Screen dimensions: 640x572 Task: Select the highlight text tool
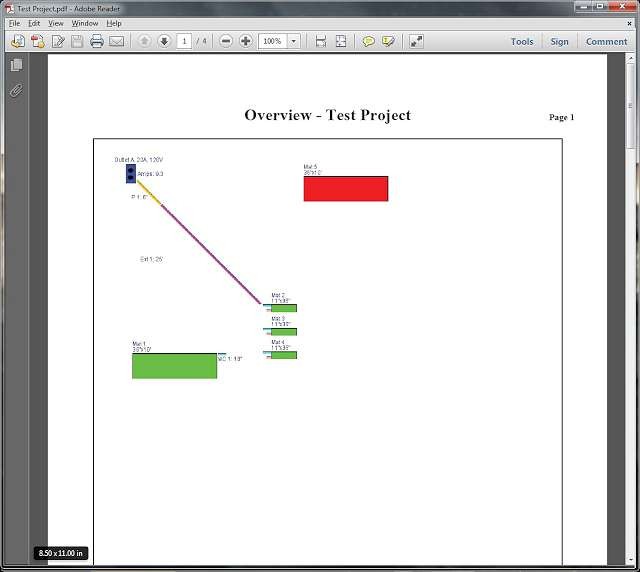[x=388, y=41]
